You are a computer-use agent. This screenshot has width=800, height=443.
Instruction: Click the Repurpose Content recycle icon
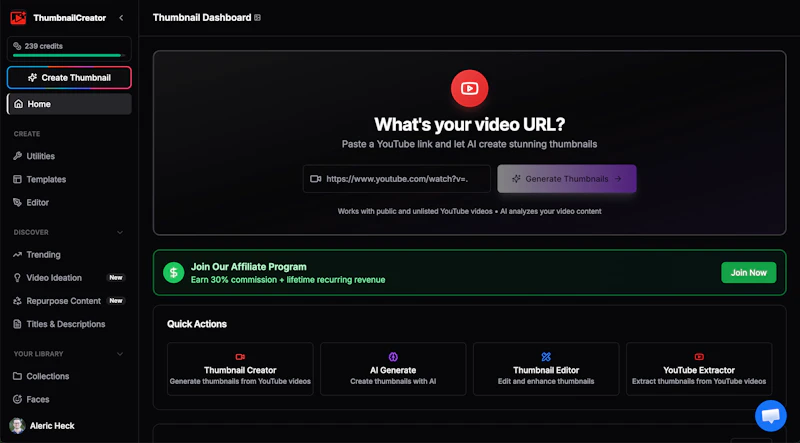(17, 301)
